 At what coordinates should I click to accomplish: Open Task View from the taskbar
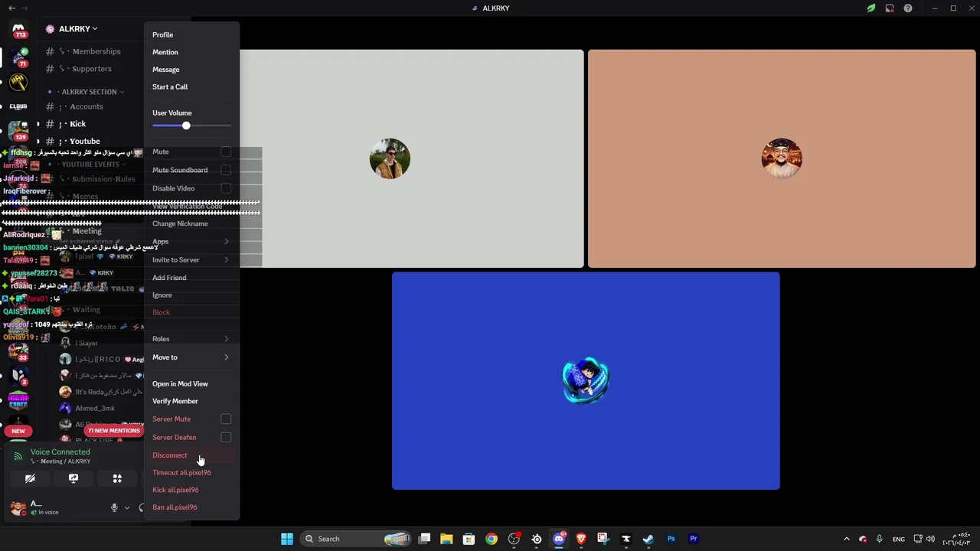point(424,539)
